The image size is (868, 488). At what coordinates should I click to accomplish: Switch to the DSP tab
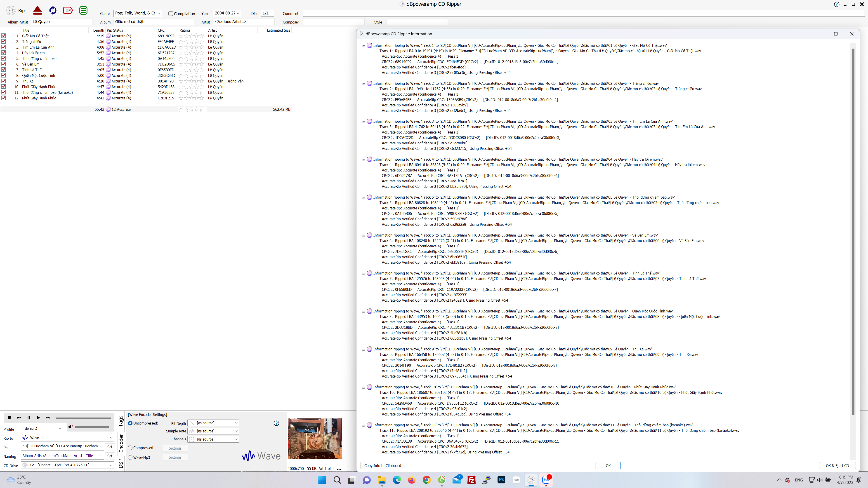point(121,464)
